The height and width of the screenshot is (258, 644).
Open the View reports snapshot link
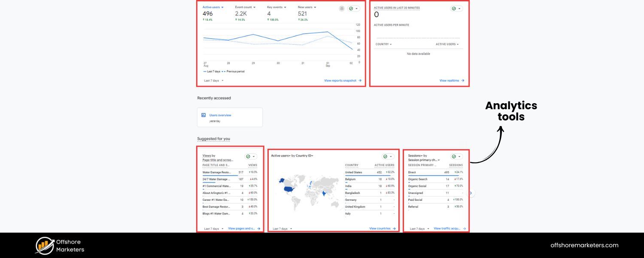coord(341,80)
